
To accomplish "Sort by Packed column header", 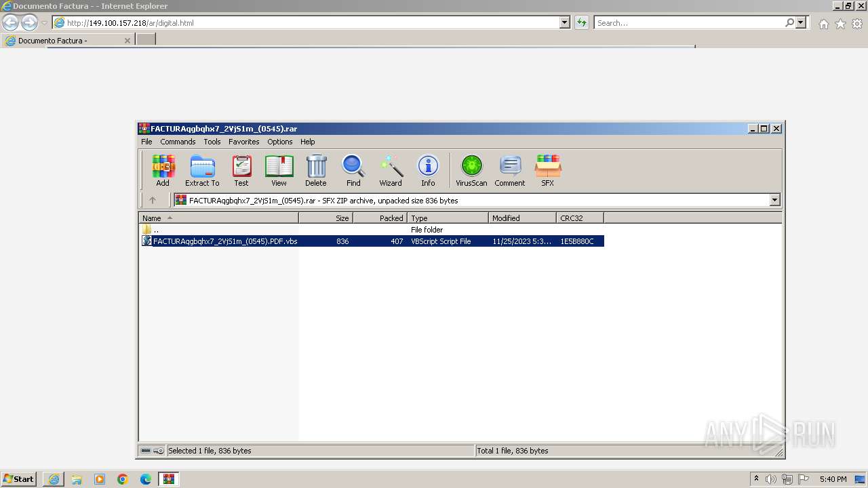I will click(380, 218).
